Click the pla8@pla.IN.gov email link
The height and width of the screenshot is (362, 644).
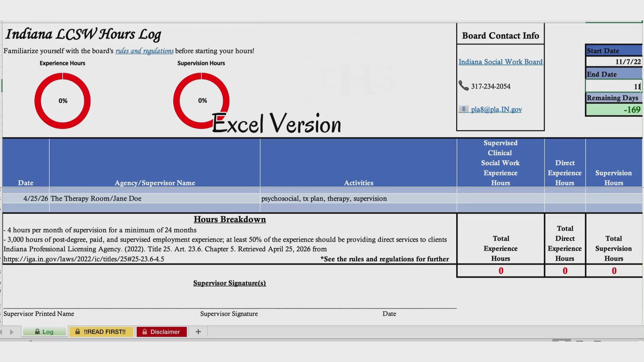(x=496, y=109)
